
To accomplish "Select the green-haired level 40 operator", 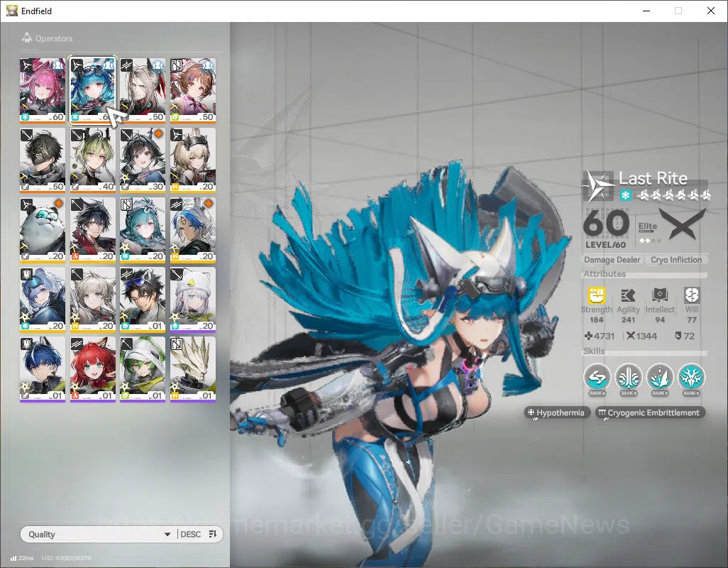I will (92, 160).
